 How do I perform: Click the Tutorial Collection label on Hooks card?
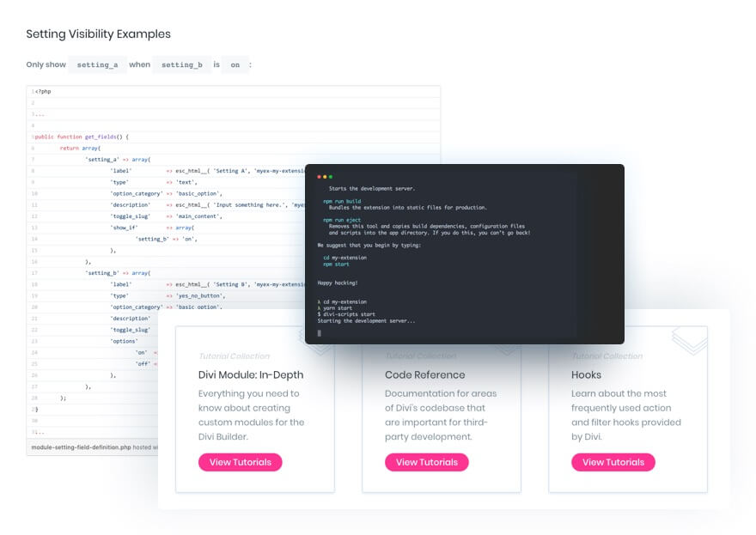(x=607, y=356)
